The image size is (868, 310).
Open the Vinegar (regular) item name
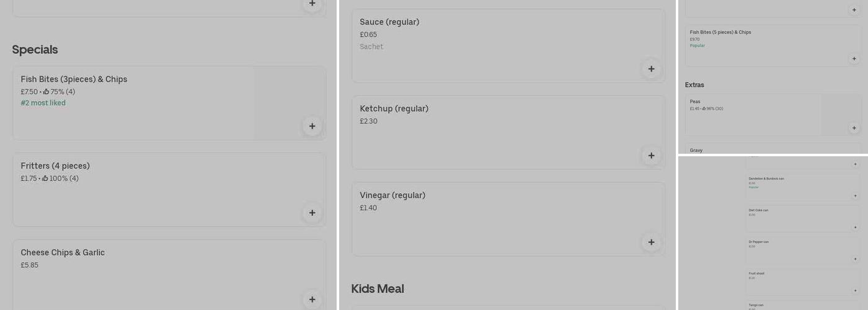392,196
